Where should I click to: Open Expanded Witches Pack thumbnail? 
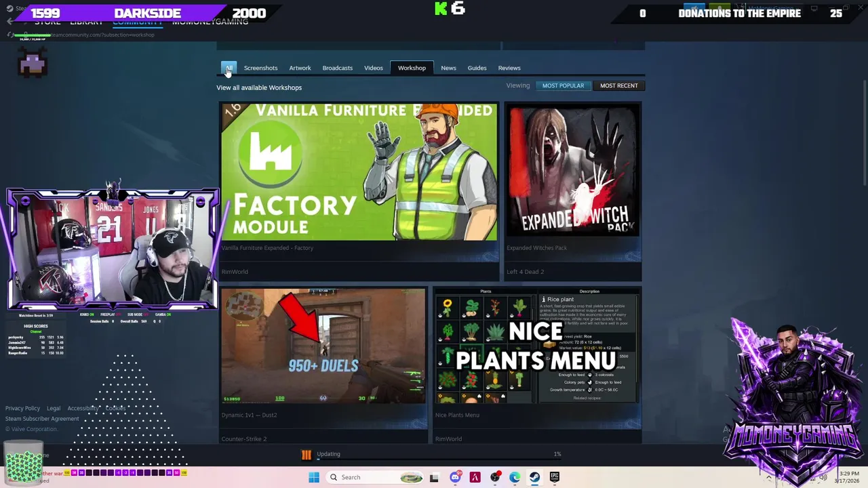click(573, 171)
